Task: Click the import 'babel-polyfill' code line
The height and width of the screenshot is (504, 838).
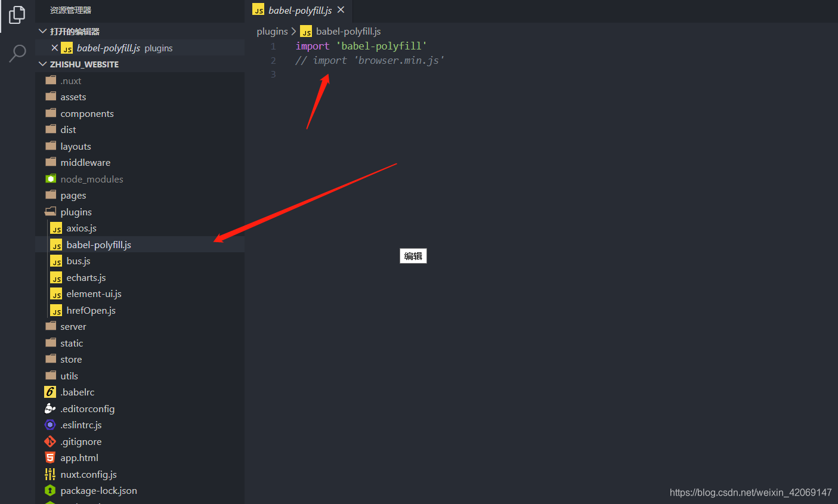Action: 361,46
